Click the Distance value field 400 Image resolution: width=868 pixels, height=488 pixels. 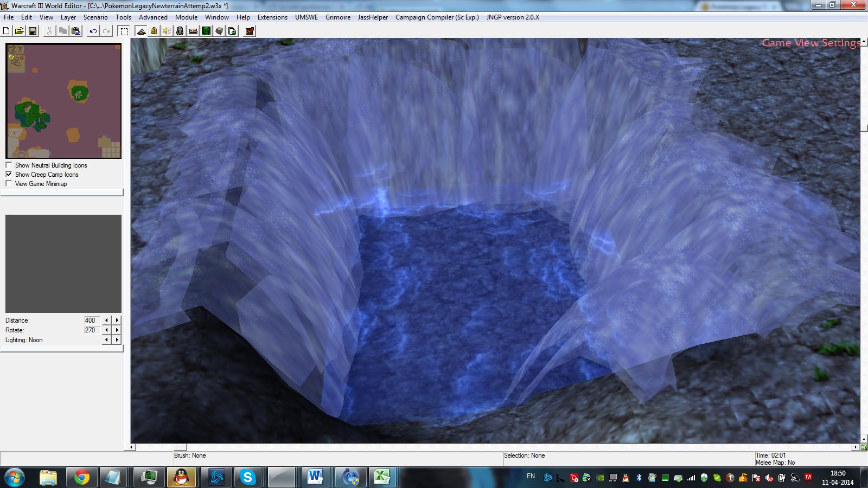click(x=92, y=320)
